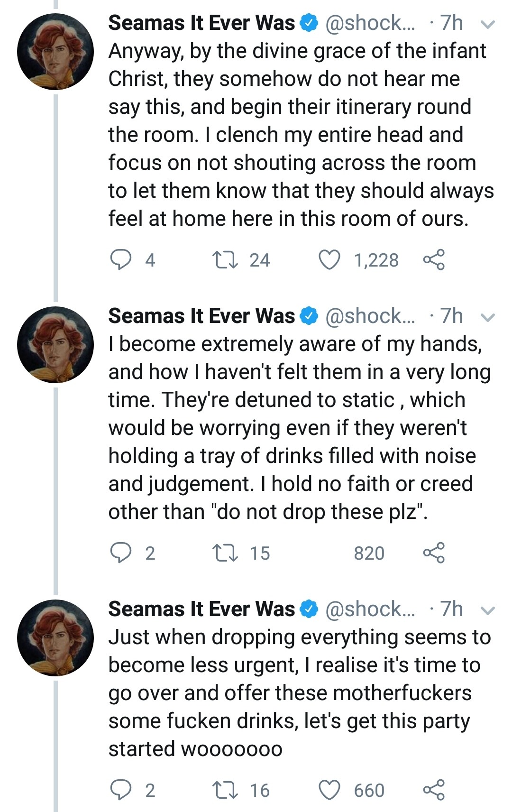Open chevron menu on "infant Christ" tweet

coord(488,24)
